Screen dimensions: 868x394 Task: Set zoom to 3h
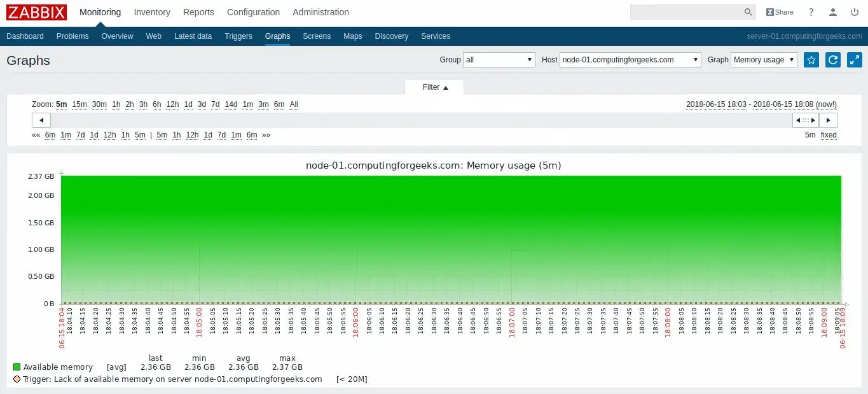(143, 104)
